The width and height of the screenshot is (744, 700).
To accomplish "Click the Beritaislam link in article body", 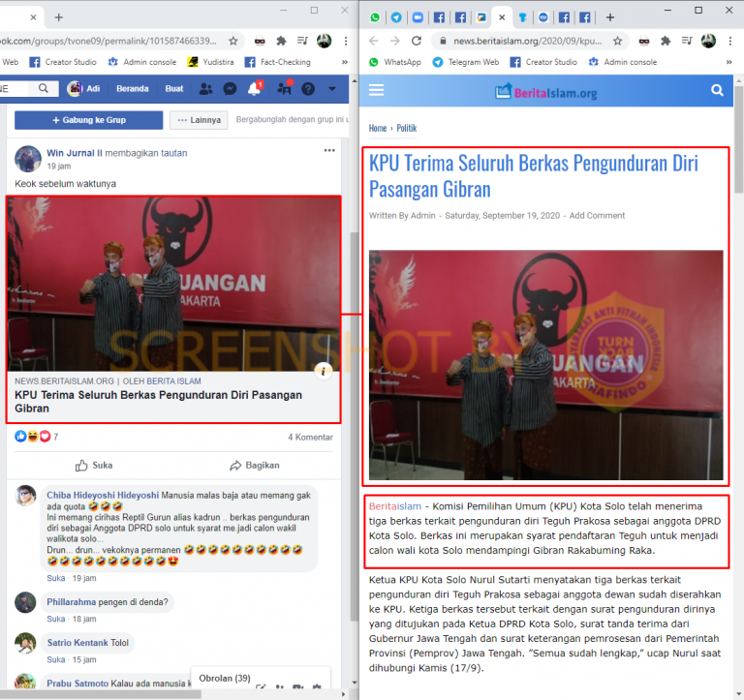I will (x=395, y=506).
